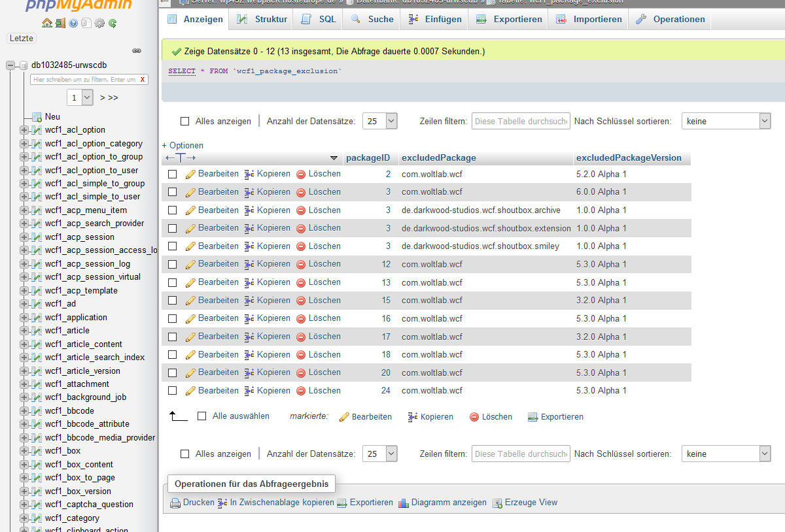
Task: Click the chain link icon in sidebar
Action: [x=137, y=50]
